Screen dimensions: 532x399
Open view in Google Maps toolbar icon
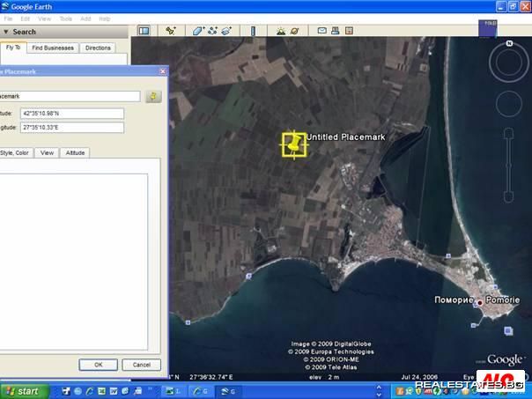click(349, 31)
